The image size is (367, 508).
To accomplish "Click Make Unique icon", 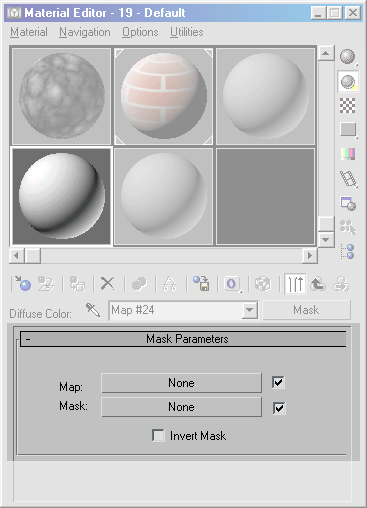I will [170, 284].
